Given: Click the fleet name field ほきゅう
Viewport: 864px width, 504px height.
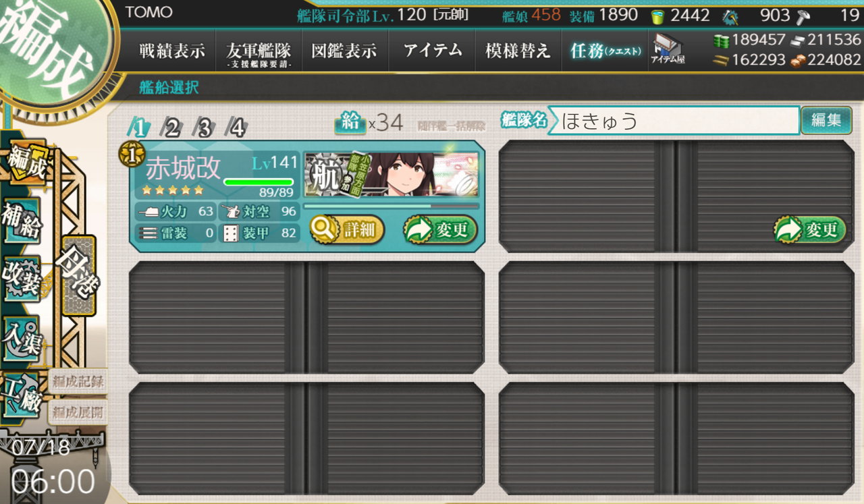Looking at the screenshot, I should point(674,121).
